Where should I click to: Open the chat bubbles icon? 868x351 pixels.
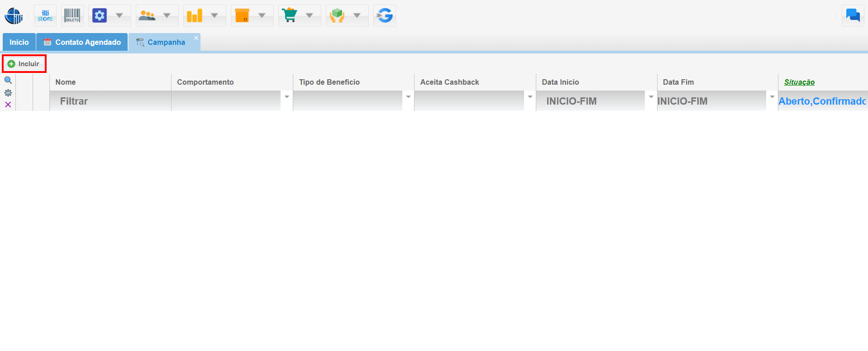tap(853, 16)
